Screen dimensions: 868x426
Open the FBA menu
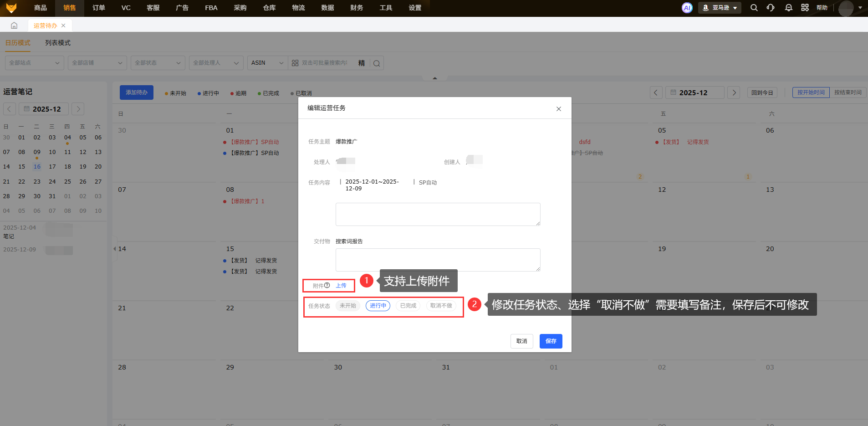point(211,8)
